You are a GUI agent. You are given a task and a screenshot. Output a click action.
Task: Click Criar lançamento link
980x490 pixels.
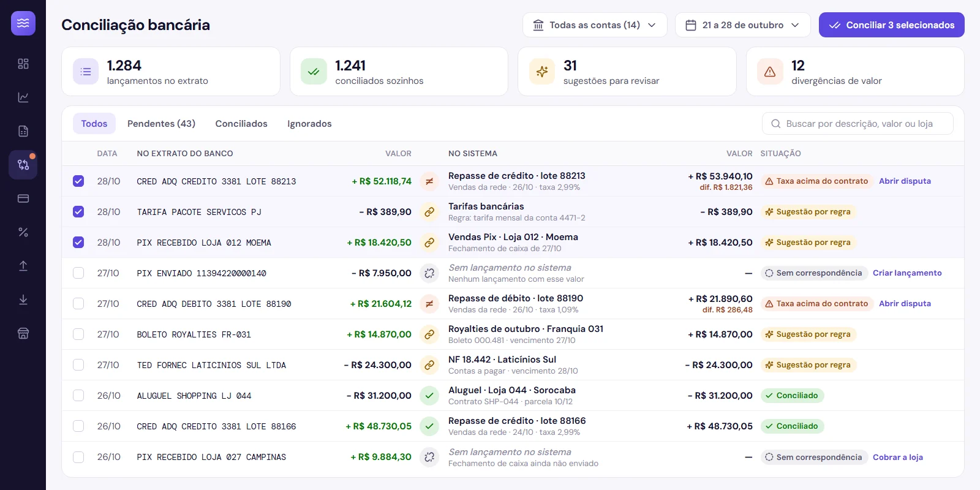[907, 273]
